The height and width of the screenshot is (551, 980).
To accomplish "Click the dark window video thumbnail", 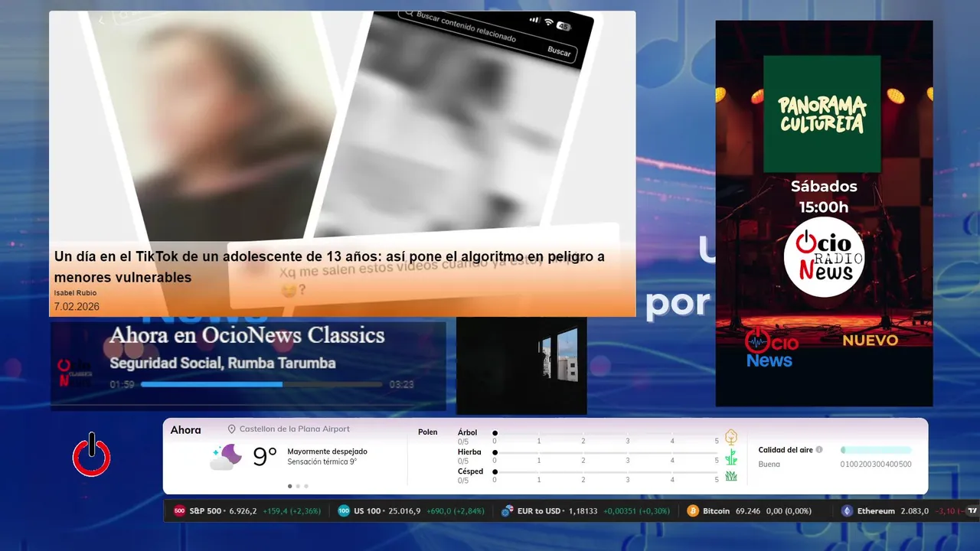I will (521, 366).
